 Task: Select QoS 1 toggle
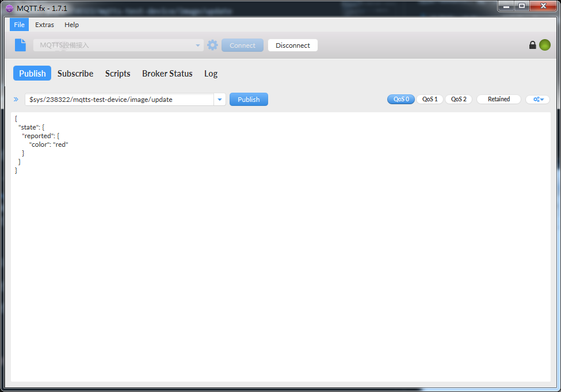coord(430,99)
